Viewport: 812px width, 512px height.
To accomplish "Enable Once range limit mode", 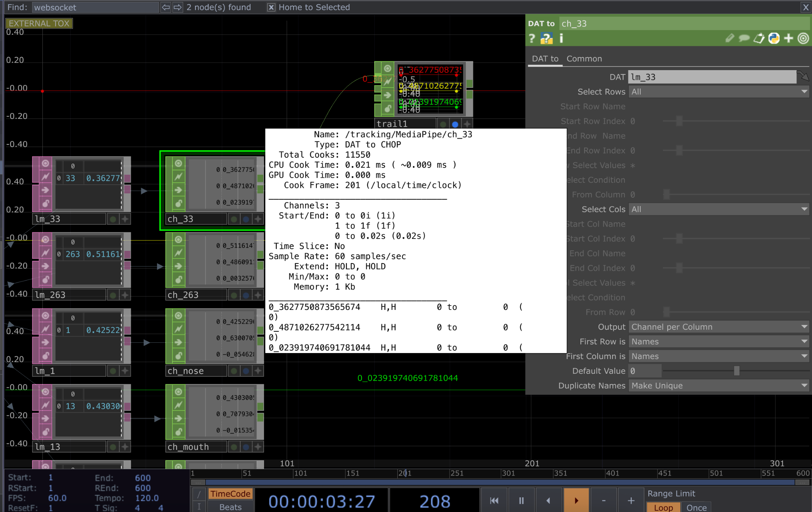I will click(x=696, y=507).
